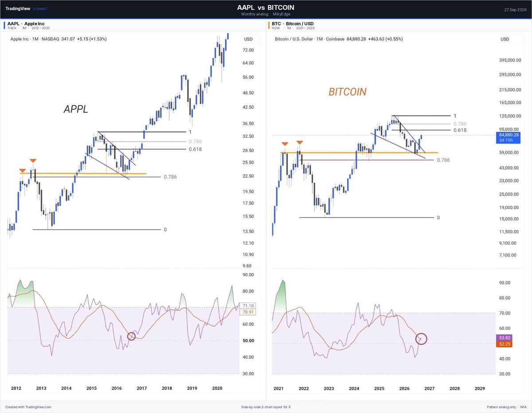
Task: Click the Pattern analog only · NFA footer note
Action: 506,407
